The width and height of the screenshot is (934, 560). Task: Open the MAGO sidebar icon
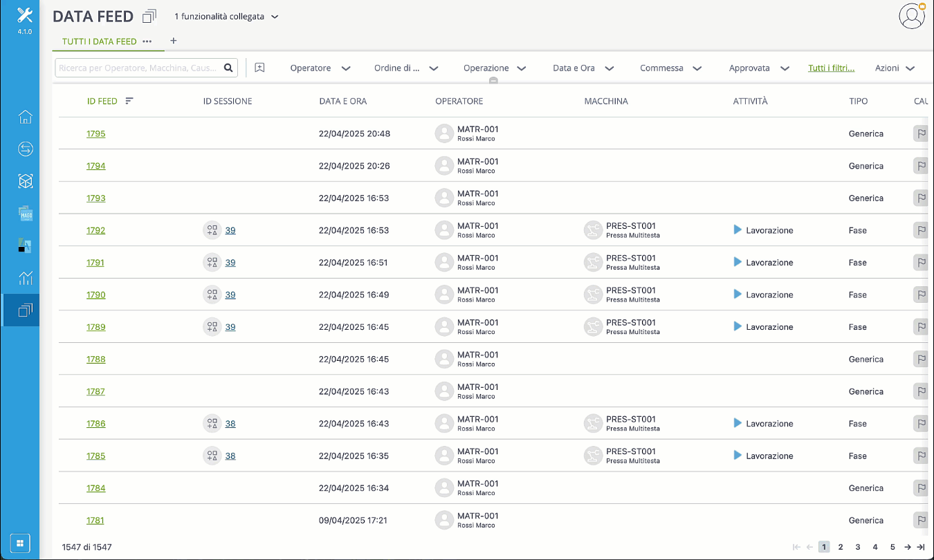coord(25,214)
